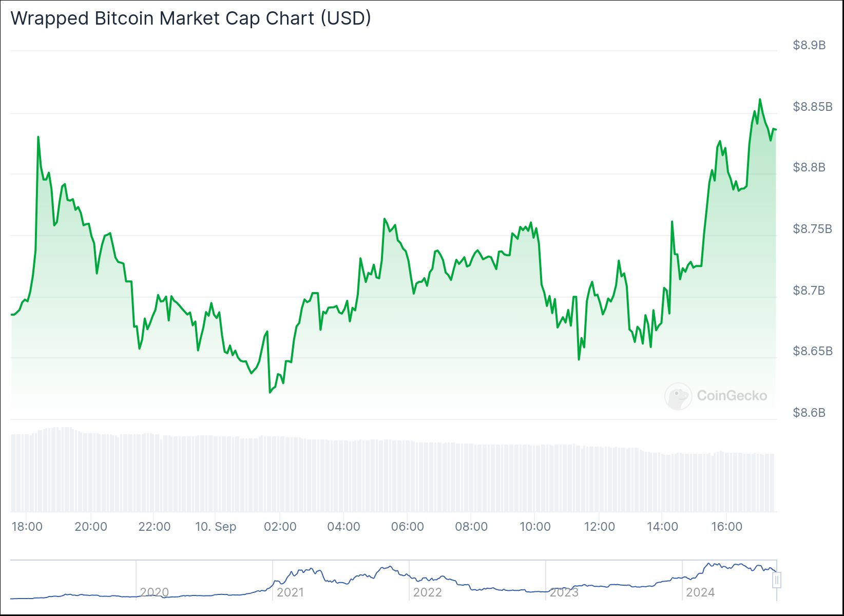Select the 2023 marker in the navigator
The width and height of the screenshot is (844, 616).
(564, 592)
